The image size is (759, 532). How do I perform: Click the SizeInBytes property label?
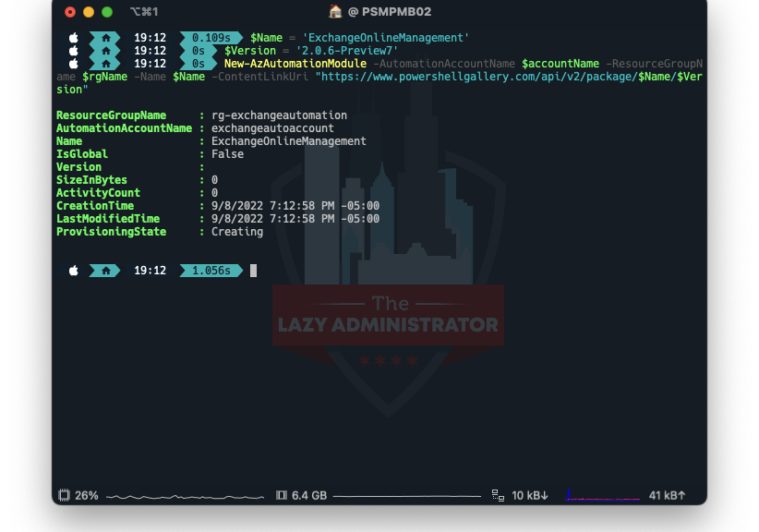coord(91,180)
